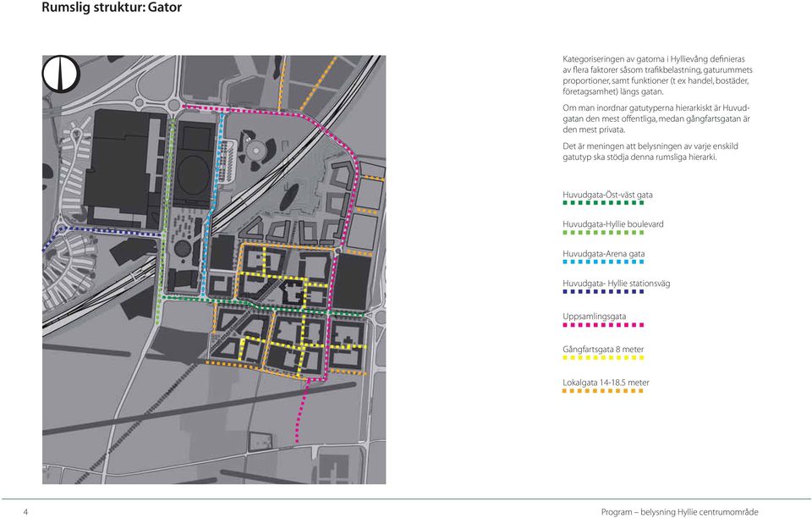
Task: Select the 'Uppsamlingsgata' legend label
Action: [594, 317]
